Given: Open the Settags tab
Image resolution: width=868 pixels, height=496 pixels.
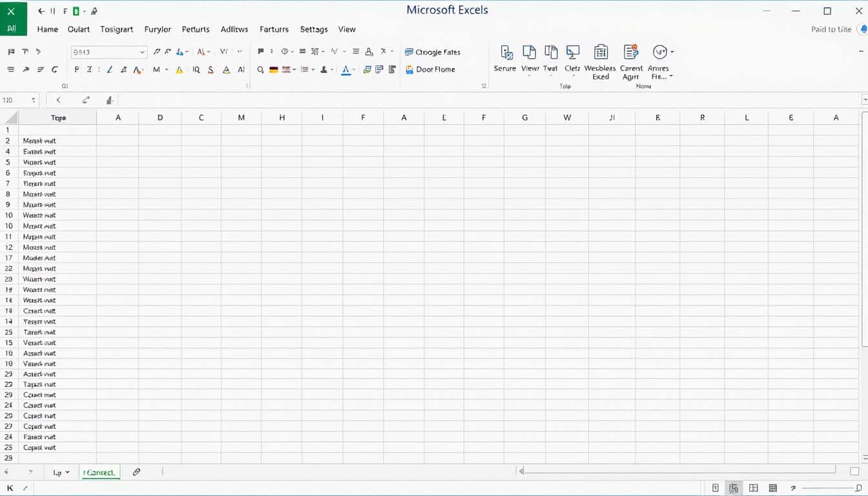Looking at the screenshot, I should click(x=314, y=29).
